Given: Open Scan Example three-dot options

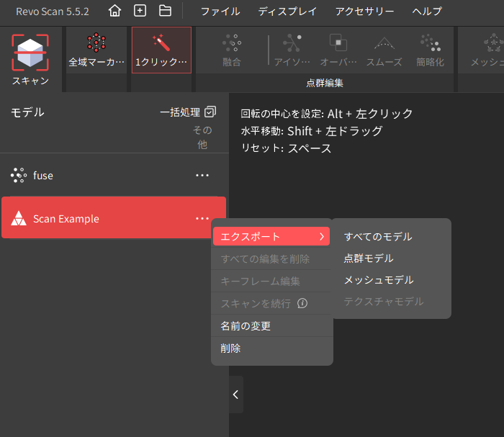Looking at the screenshot, I should [x=202, y=219].
